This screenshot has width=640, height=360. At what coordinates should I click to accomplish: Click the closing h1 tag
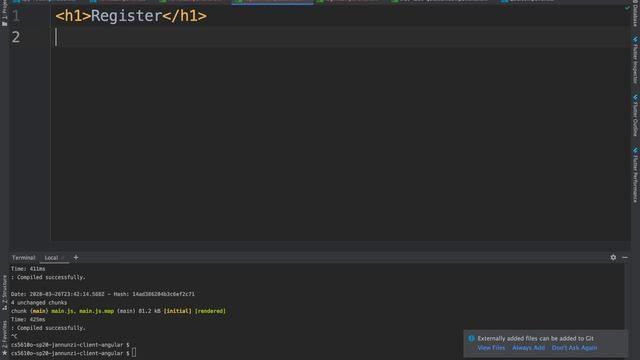pyautogui.click(x=184, y=16)
